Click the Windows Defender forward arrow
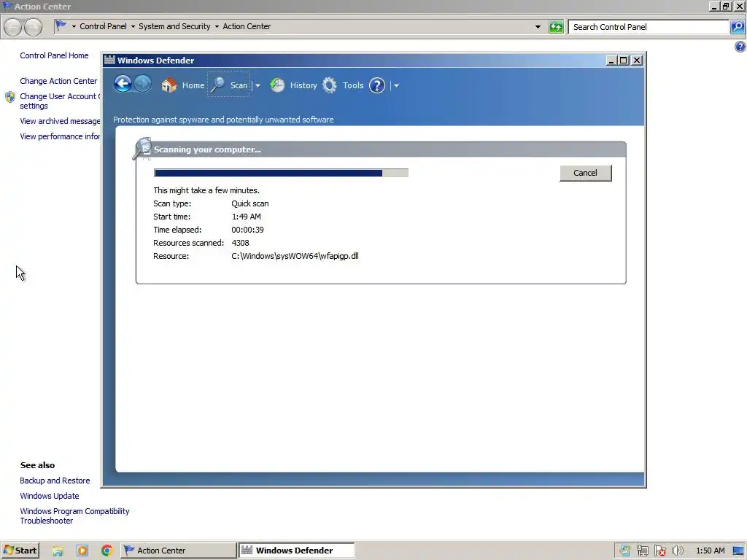The width and height of the screenshot is (747, 560). coord(142,85)
